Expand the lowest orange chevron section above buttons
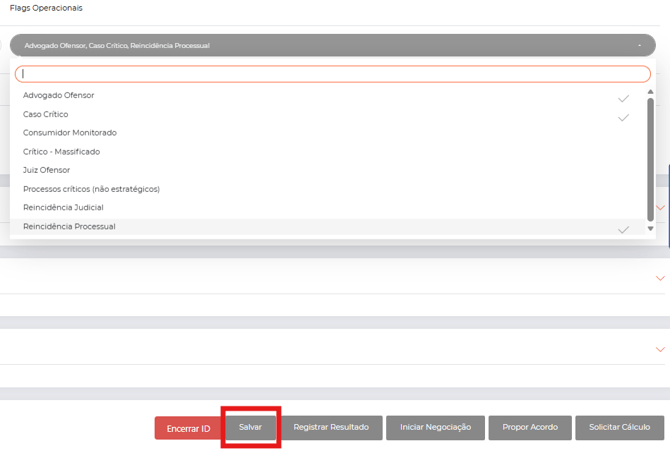The image size is (670, 453). (x=659, y=349)
